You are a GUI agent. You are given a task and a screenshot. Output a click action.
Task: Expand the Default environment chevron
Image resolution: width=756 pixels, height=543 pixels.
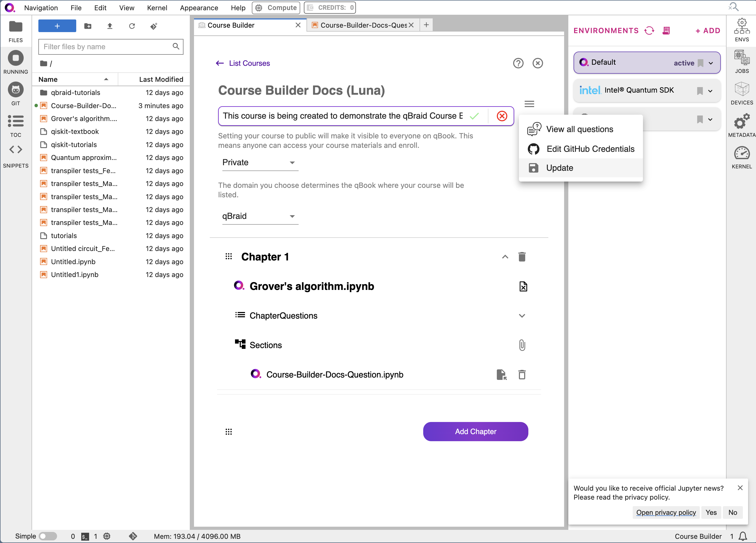(711, 63)
